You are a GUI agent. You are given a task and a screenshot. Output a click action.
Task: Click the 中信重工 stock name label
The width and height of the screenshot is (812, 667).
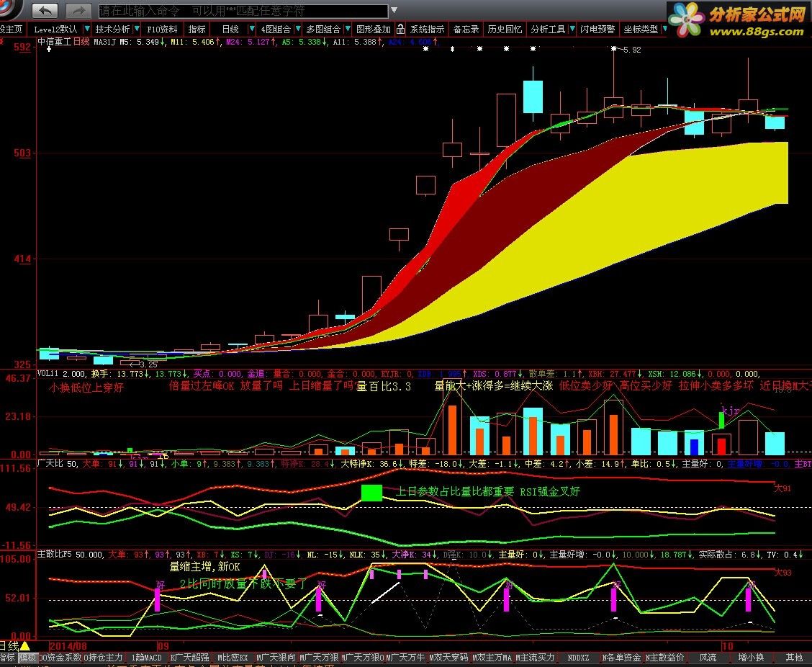(x=55, y=42)
